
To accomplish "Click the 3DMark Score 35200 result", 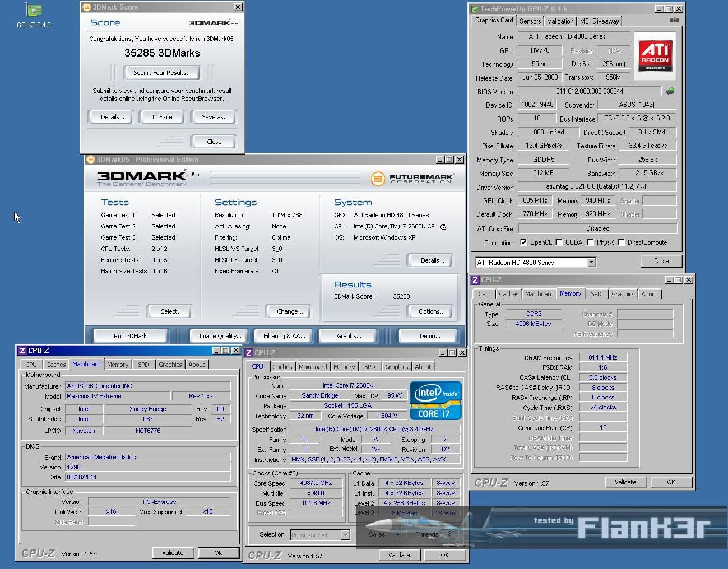I will (x=401, y=296).
